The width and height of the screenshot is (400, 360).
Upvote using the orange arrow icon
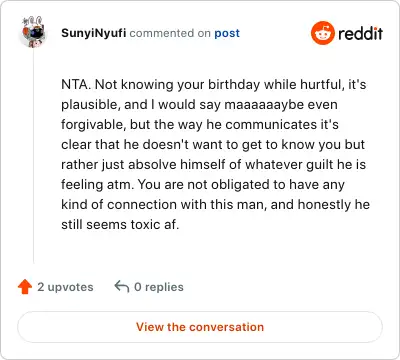(x=25, y=287)
